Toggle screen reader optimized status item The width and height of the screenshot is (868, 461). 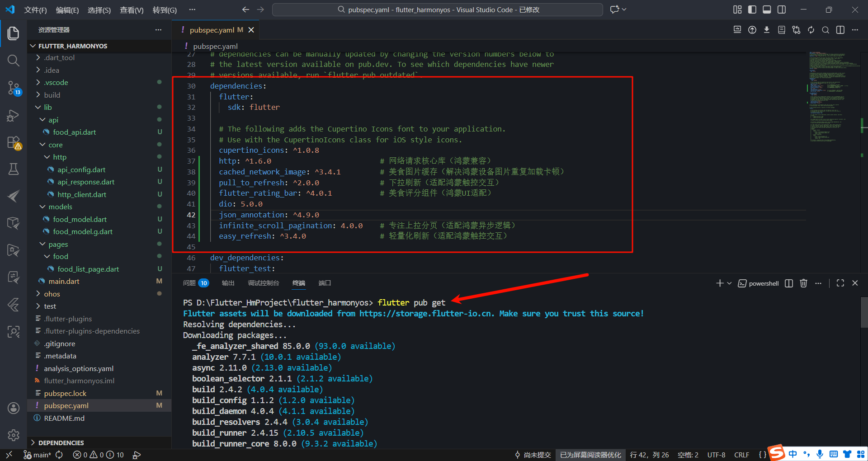590,455
